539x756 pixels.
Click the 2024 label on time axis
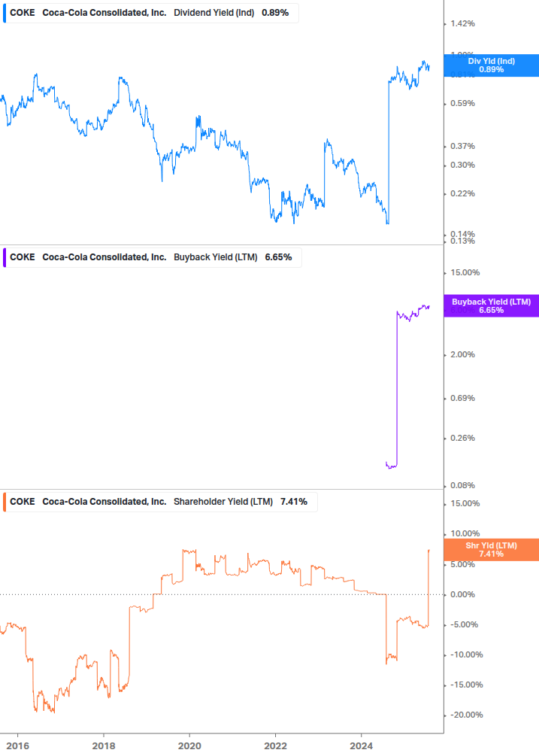point(362,746)
